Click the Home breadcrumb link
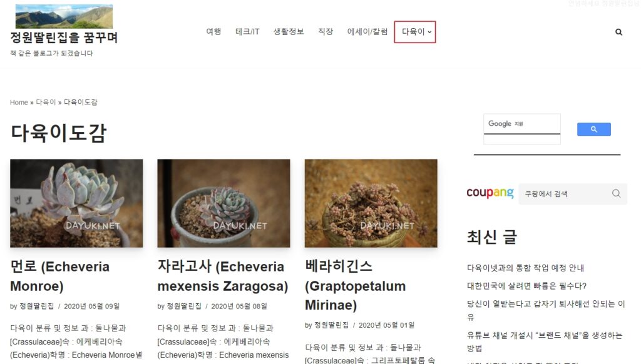641x364 pixels. 19,102
